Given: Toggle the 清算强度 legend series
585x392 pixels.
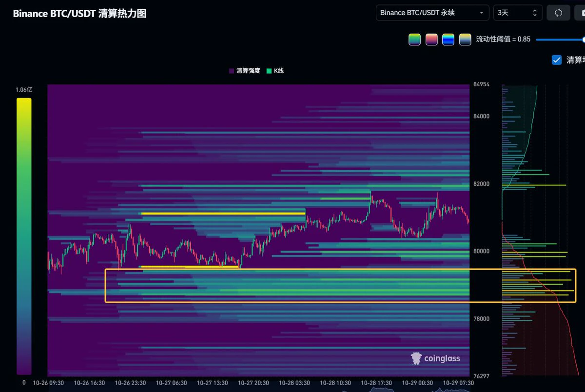Looking at the screenshot, I should pyautogui.click(x=244, y=71).
